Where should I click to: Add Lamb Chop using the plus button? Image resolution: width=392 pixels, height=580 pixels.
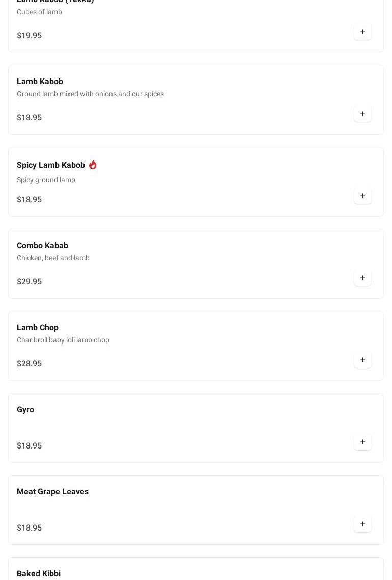[362, 360]
